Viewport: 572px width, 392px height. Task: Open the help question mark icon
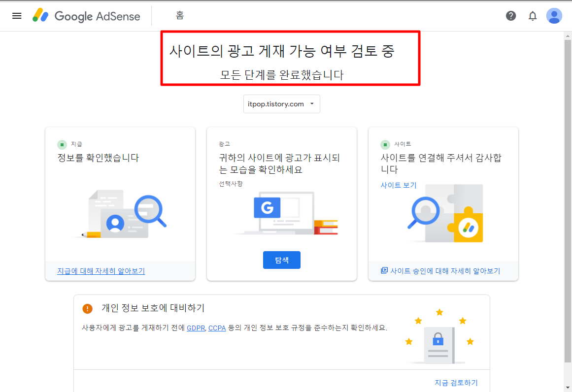click(x=511, y=16)
